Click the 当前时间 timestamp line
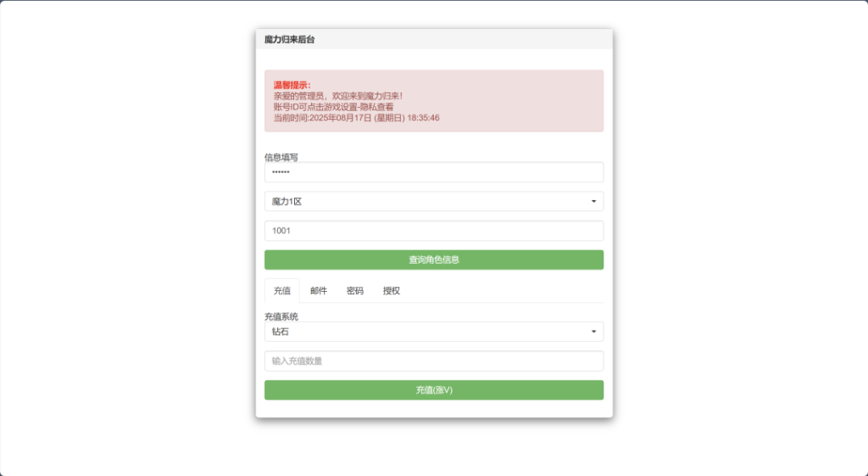The image size is (868, 476). [x=356, y=119]
